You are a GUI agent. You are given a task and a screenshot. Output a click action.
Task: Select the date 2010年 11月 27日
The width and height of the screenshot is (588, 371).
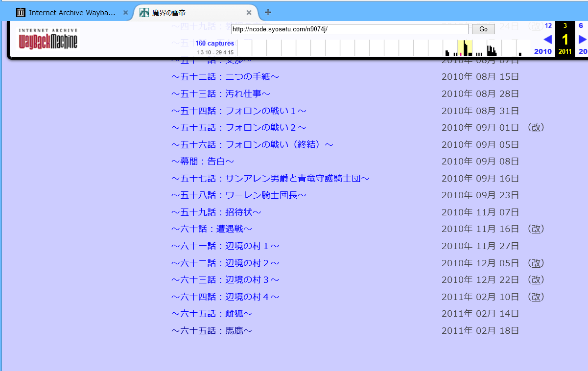click(x=480, y=246)
